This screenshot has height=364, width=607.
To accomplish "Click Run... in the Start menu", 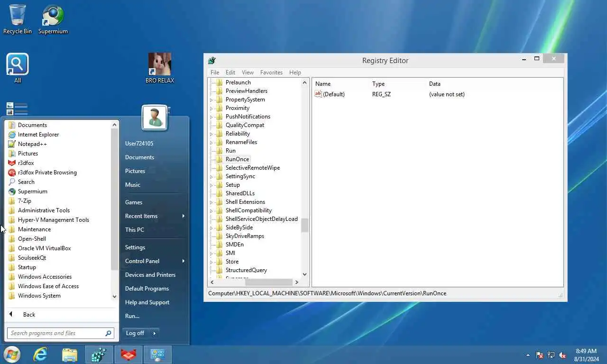I will (x=132, y=316).
